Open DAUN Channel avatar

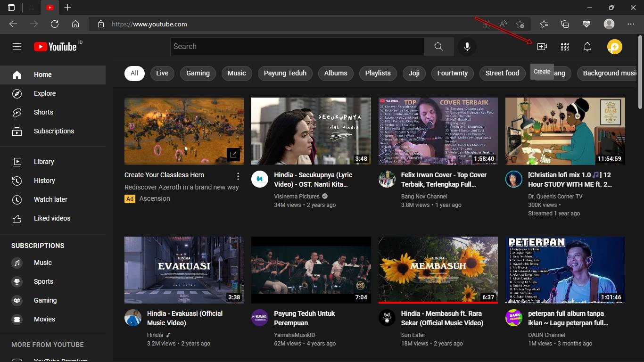pos(514,318)
